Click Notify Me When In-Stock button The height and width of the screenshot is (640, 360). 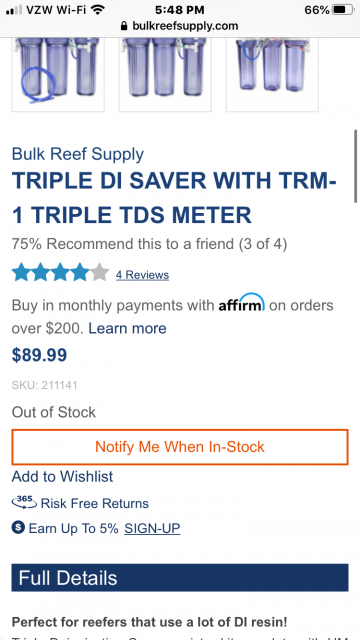(x=180, y=447)
